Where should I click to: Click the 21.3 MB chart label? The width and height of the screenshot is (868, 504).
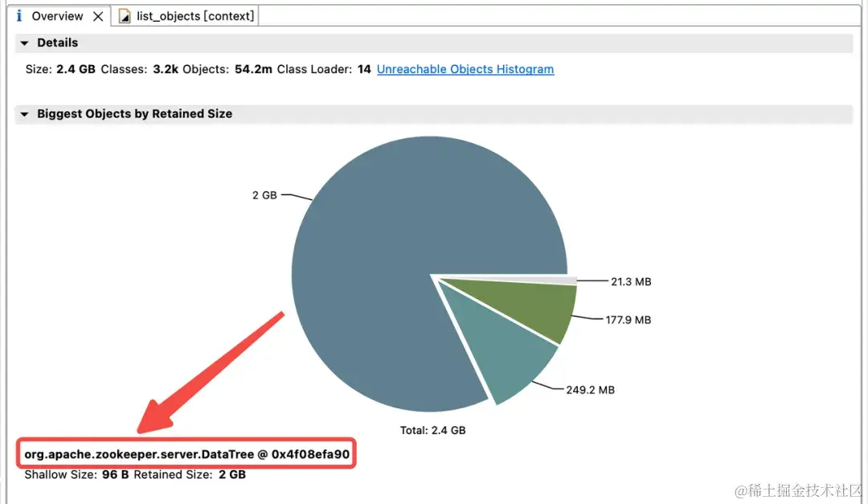coord(631,281)
